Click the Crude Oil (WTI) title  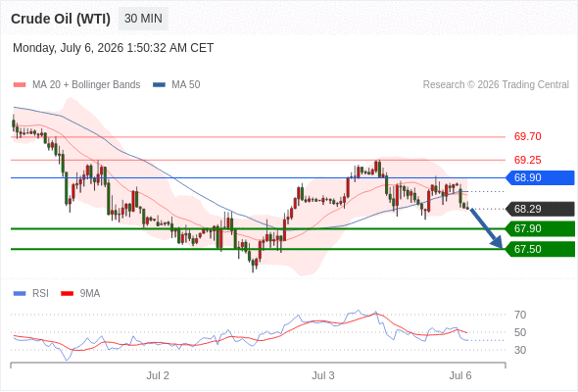pyautogui.click(x=61, y=19)
